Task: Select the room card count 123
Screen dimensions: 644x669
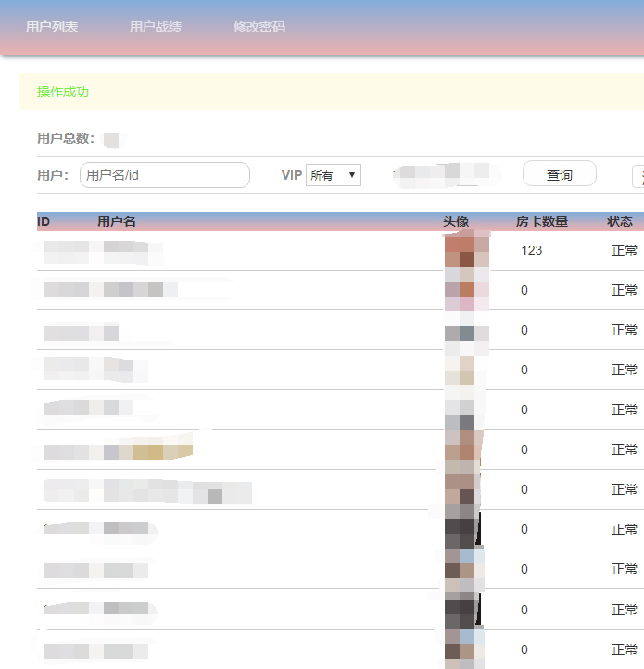Action: pos(531,250)
